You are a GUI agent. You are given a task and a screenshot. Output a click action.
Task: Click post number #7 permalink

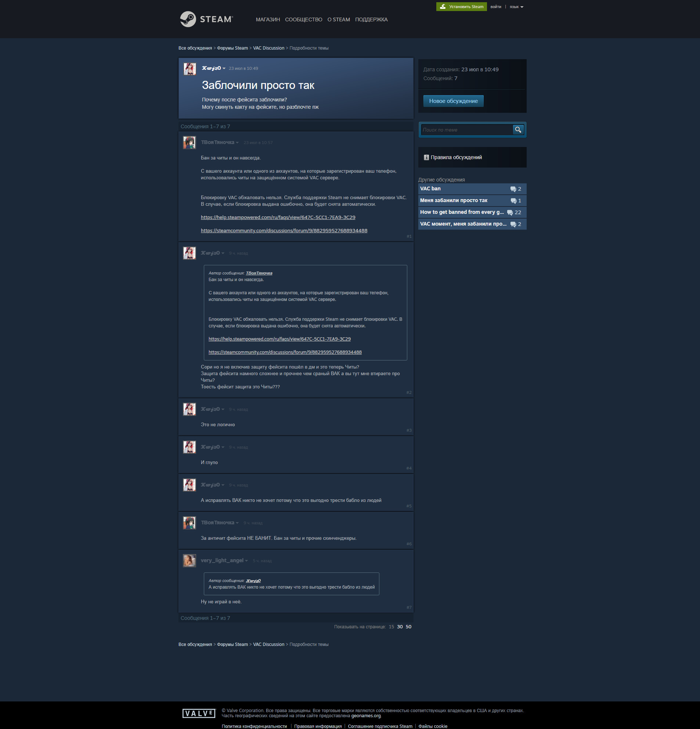pyautogui.click(x=409, y=607)
